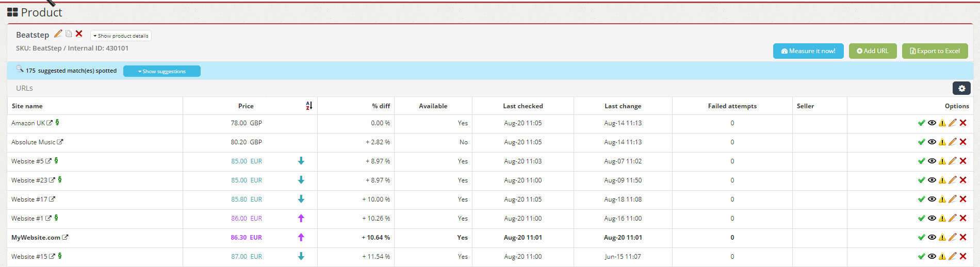Click green paragraph icon next to Amazon UK
The height and width of the screenshot is (267, 980).
coord(57,122)
